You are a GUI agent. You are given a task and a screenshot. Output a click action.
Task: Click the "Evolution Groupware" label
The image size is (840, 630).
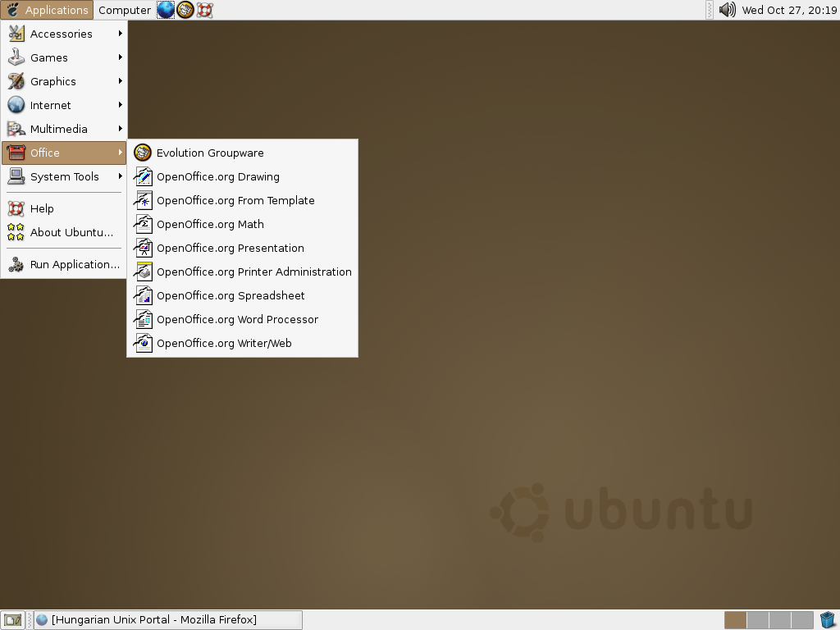[210, 153]
